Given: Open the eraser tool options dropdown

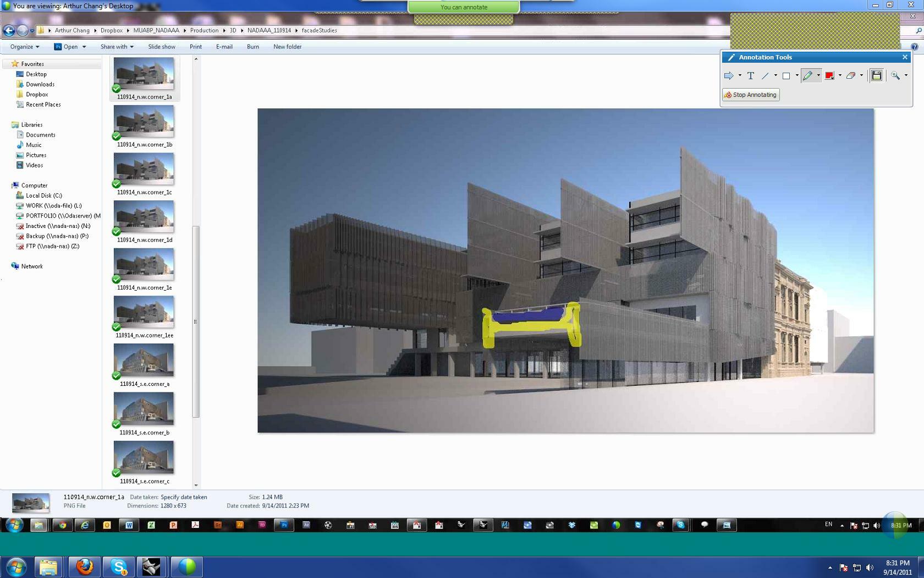Looking at the screenshot, I should tap(861, 76).
